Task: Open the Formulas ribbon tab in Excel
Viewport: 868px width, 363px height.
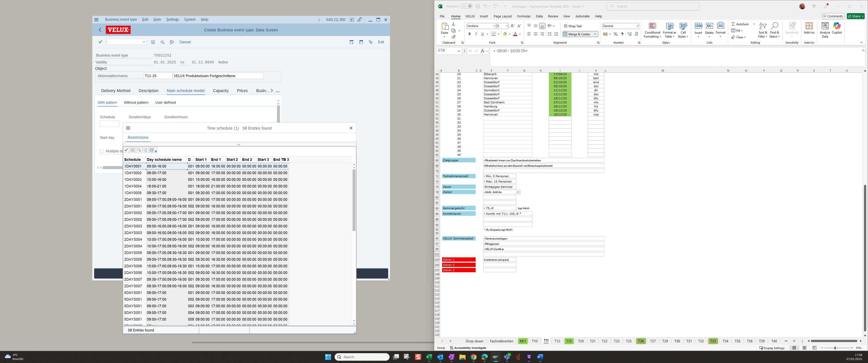Action: [x=524, y=16]
